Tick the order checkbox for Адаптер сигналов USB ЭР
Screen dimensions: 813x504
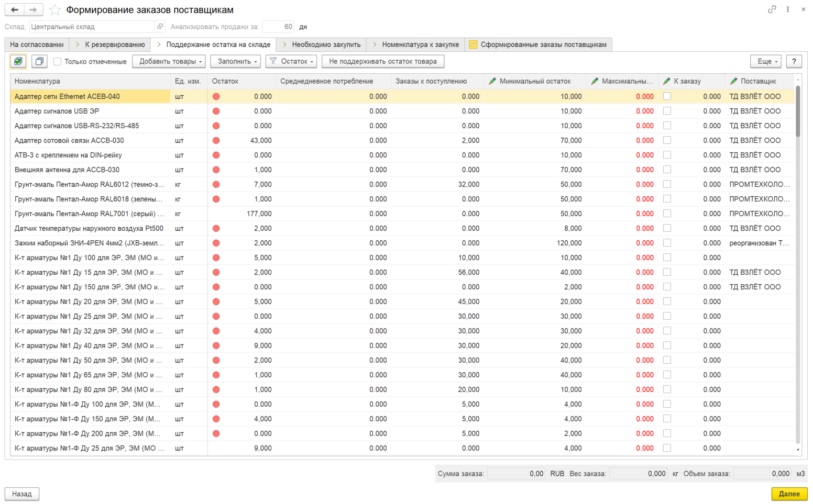tap(667, 111)
